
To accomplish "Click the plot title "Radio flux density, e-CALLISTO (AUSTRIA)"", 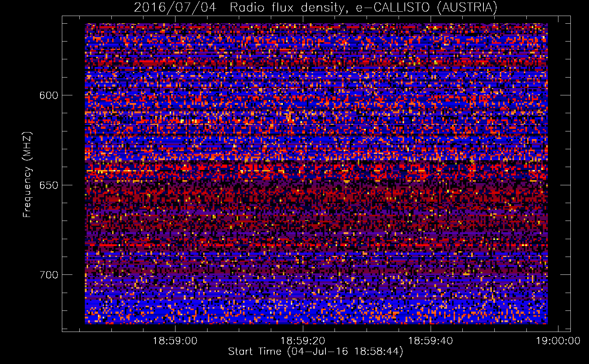I will [363, 7].
